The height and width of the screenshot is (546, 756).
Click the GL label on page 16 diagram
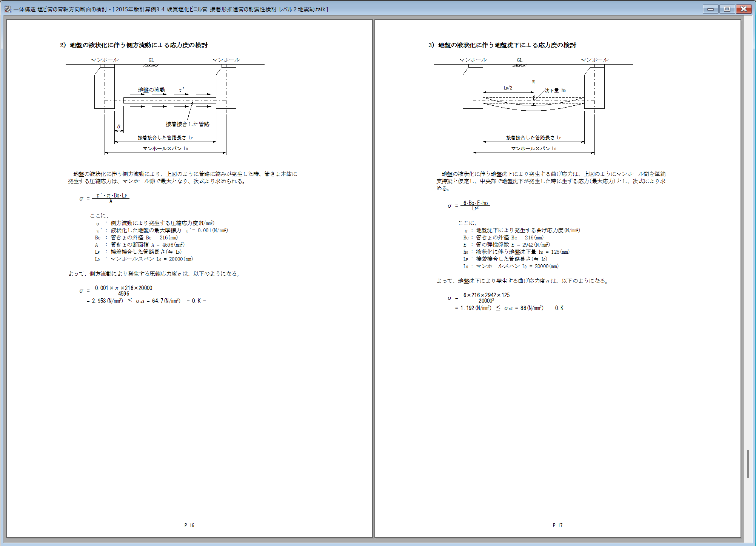click(151, 60)
